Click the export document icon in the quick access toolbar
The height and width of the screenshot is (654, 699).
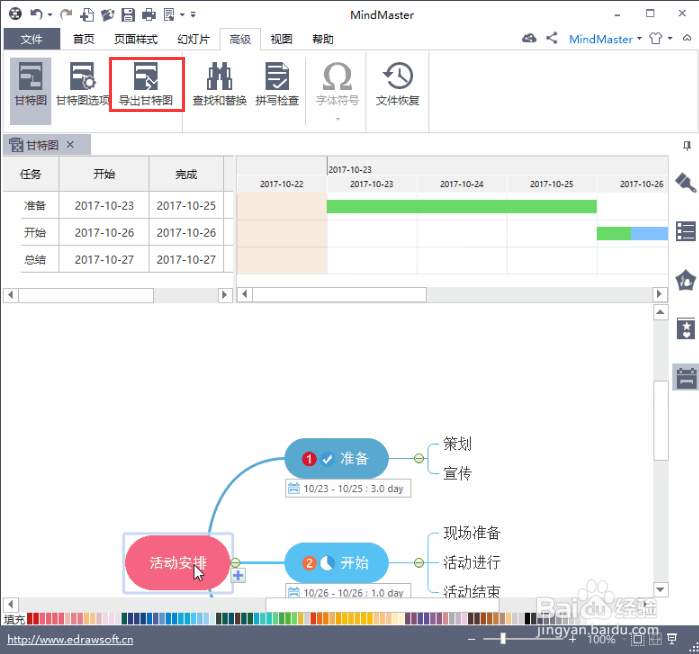click(169, 15)
